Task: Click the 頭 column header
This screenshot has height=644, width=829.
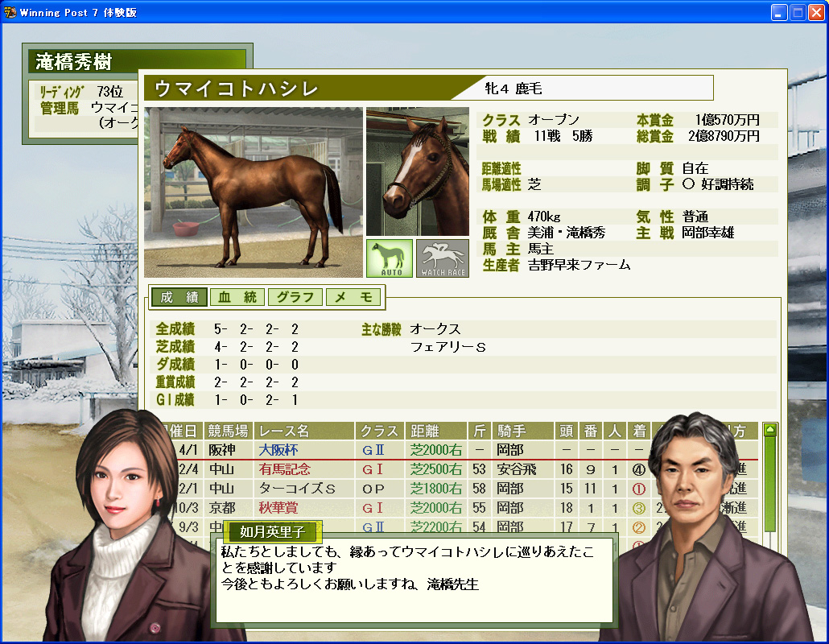Action: (x=567, y=431)
